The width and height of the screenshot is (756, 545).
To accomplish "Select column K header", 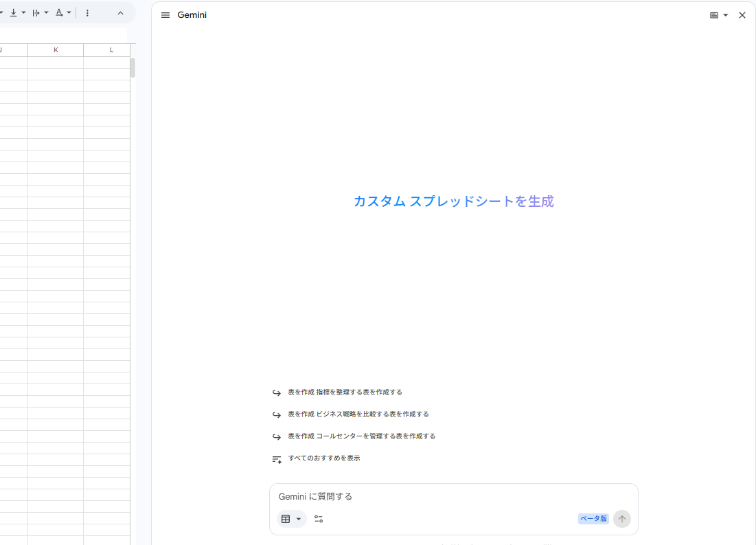I will (x=56, y=50).
